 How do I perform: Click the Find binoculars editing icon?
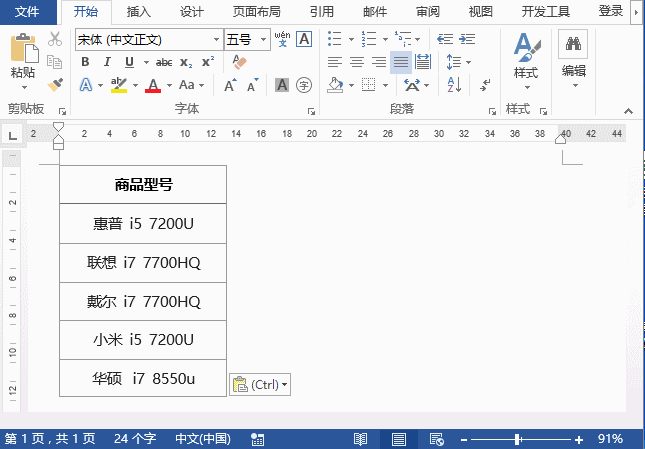coord(573,44)
